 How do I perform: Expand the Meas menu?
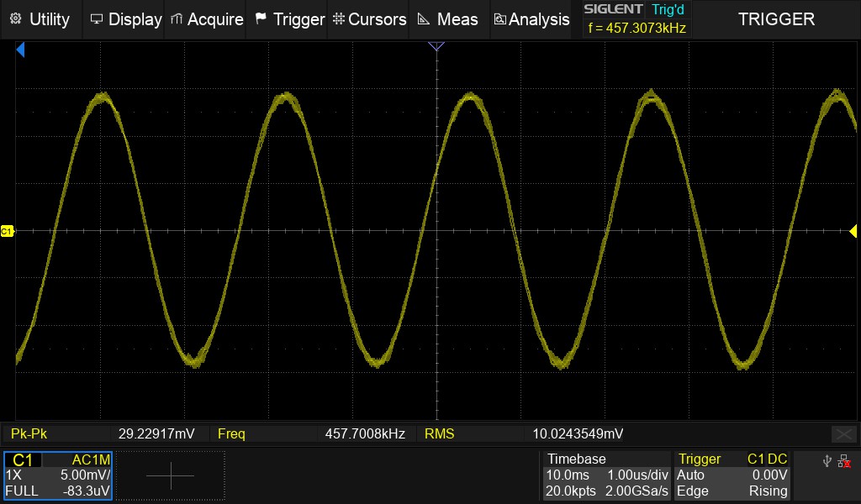(x=448, y=18)
